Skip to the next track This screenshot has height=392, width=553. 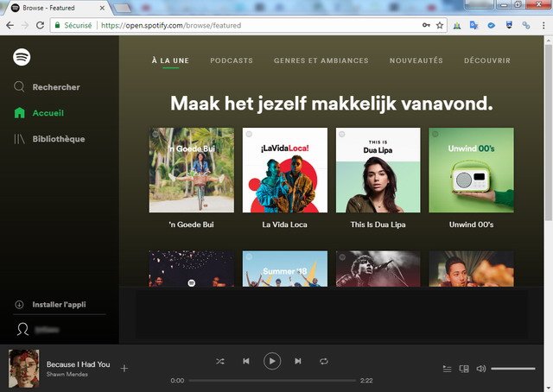coord(298,361)
